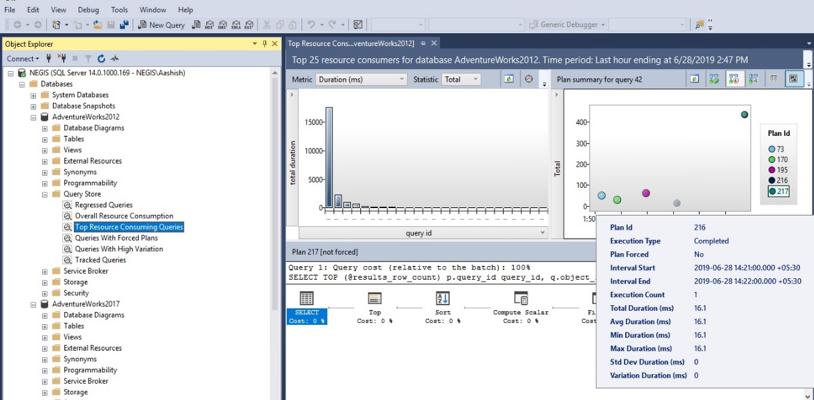Viewport: 814px width, 400px height.
Task: Open Tracked Queries in Query Store
Action: [x=100, y=260]
